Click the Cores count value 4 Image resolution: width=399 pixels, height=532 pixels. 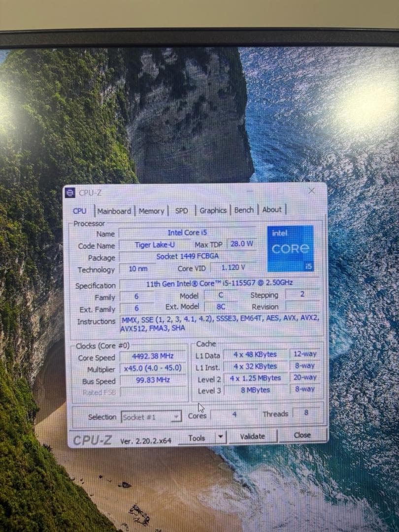234,414
